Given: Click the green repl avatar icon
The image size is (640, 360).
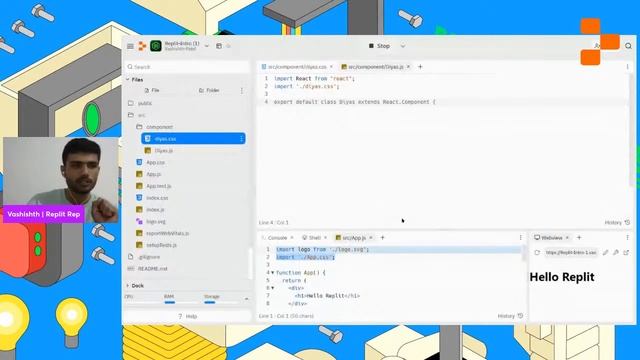Looking at the screenshot, I should click(x=156, y=46).
